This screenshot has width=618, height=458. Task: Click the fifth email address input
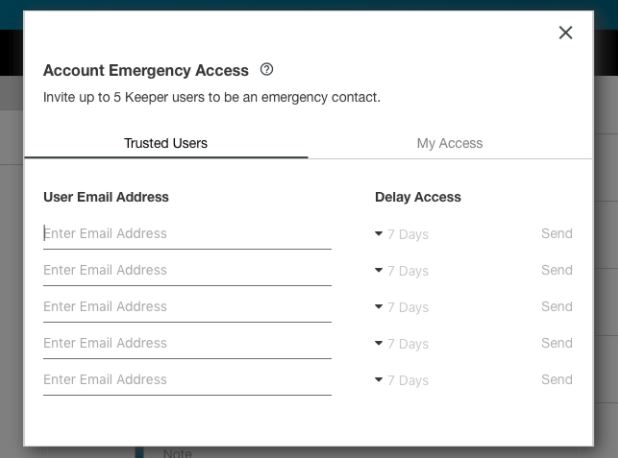(x=187, y=379)
